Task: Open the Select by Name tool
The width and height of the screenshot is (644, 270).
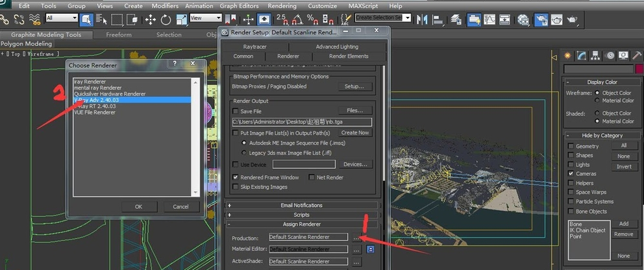Action: pyautogui.click(x=101, y=19)
